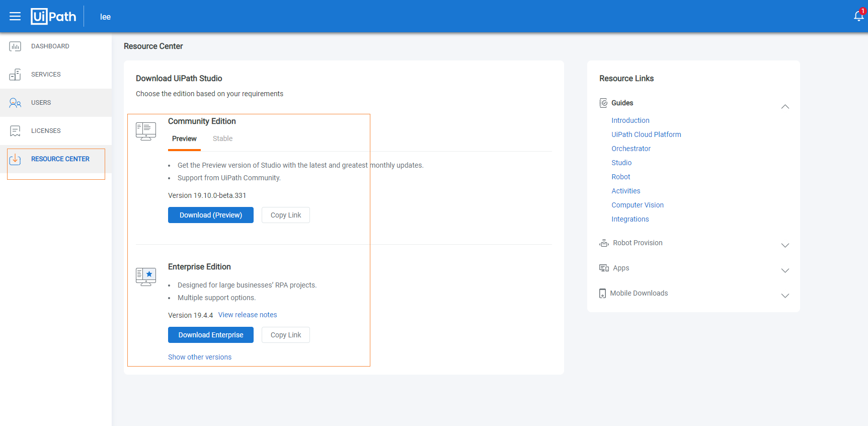Click the Users people icon

coord(15,103)
